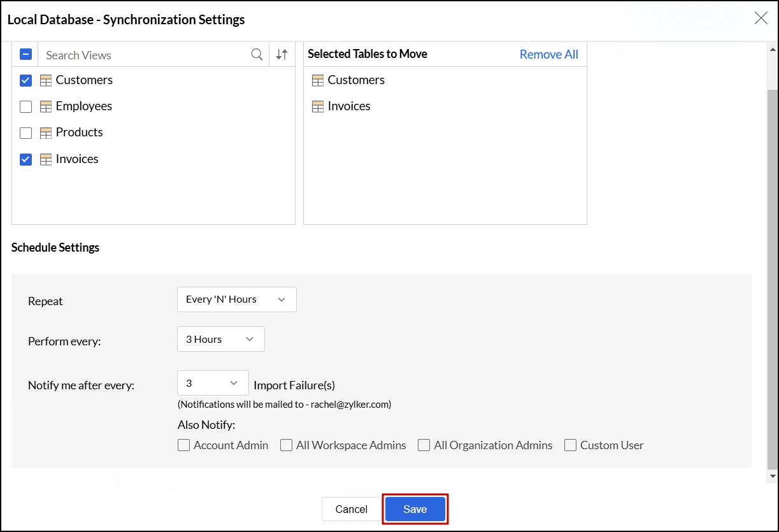Open the import failure count dropdown
779x532 pixels.
click(213, 384)
